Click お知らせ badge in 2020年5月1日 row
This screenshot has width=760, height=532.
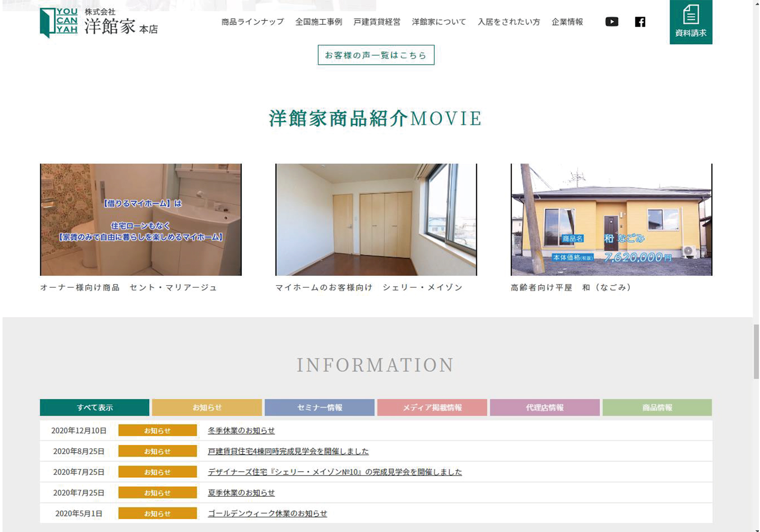coord(158,513)
